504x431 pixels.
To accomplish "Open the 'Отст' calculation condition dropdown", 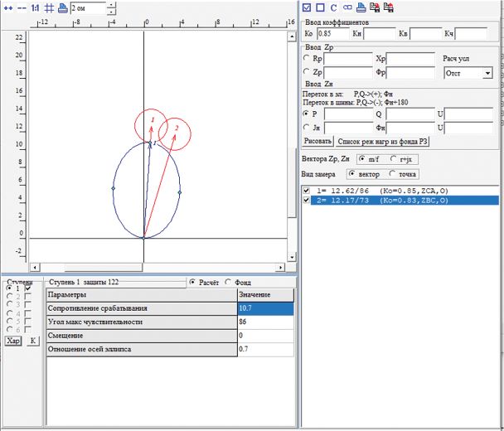I will coord(487,73).
